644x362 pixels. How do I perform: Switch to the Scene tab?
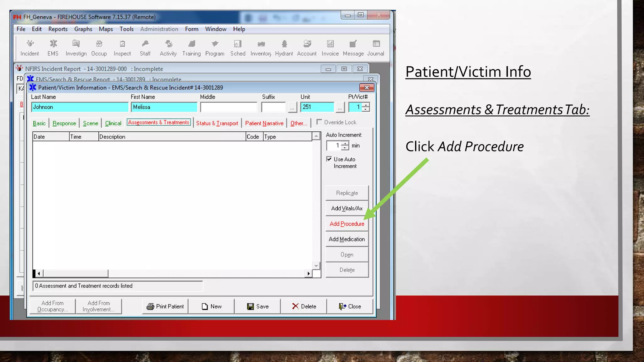point(91,123)
